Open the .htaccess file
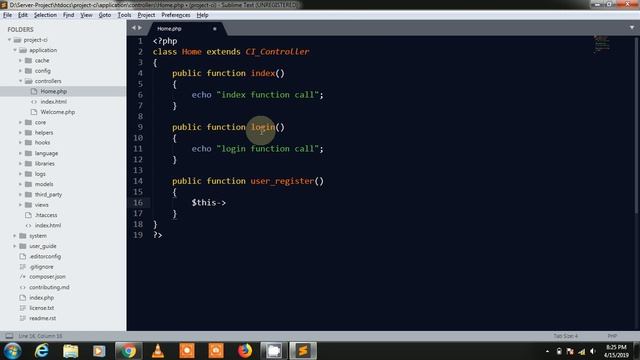Viewport: 640px width, 360px height. pos(46,215)
